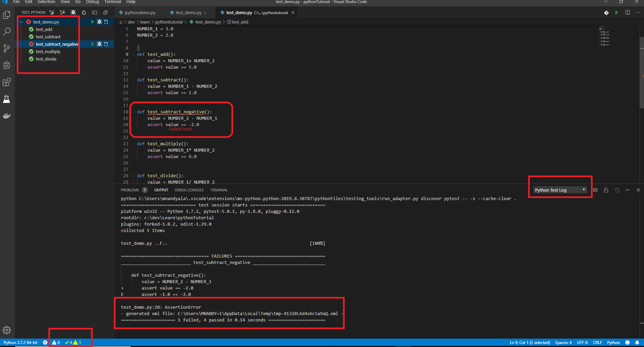644x347 pixels.
Task: Open Source Control view in activity bar
Action: tap(7, 48)
